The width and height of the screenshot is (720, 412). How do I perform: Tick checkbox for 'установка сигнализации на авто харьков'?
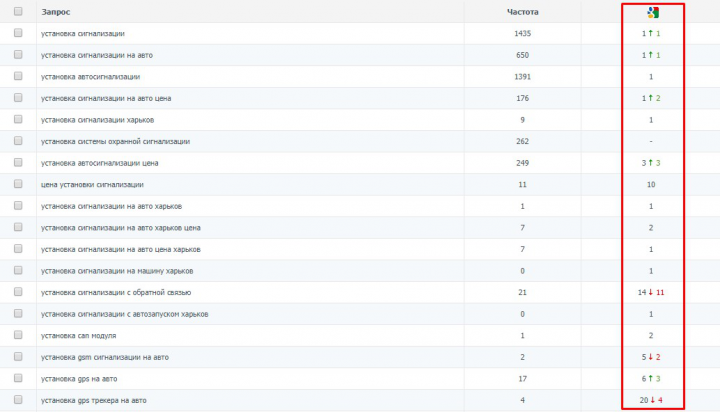point(18,205)
